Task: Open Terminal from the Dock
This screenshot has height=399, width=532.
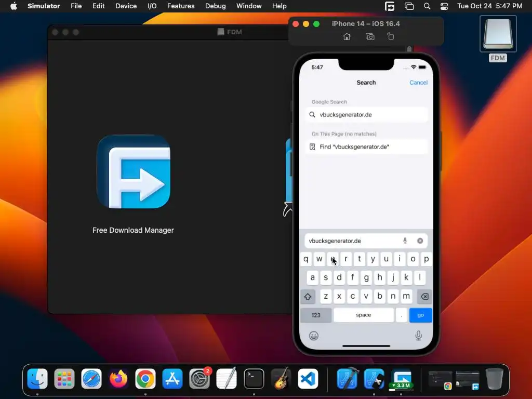Action: 254,379
